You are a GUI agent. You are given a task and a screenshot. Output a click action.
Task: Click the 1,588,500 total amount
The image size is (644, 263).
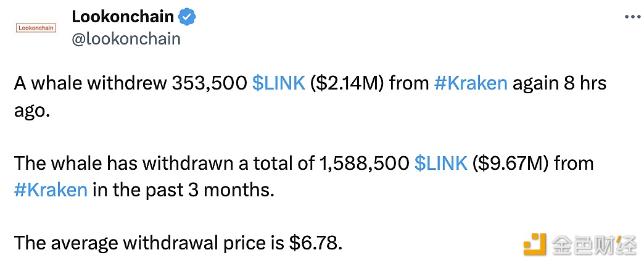coord(364,164)
